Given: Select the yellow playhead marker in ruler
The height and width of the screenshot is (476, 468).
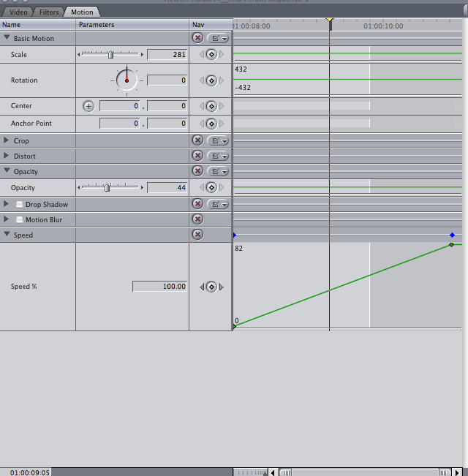Looking at the screenshot, I should [x=330, y=20].
